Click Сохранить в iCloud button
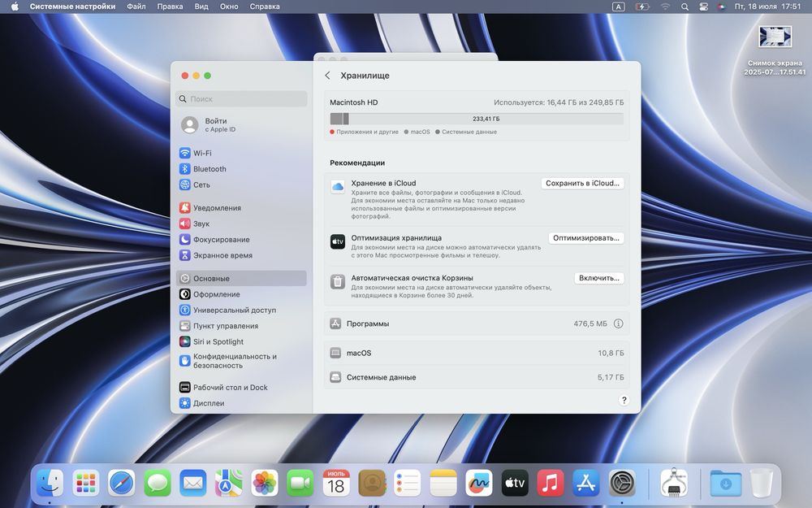The width and height of the screenshot is (812, 508). pyautogui.click(x=582, y=183)
